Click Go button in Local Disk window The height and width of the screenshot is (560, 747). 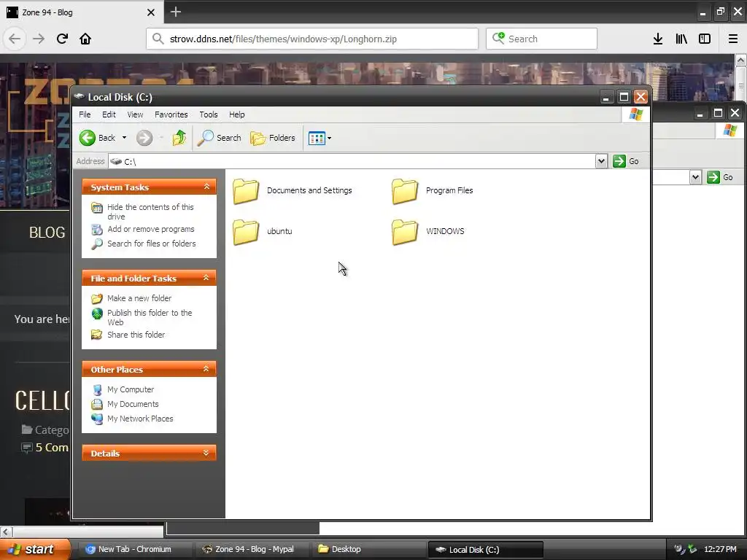coord(625,161)
